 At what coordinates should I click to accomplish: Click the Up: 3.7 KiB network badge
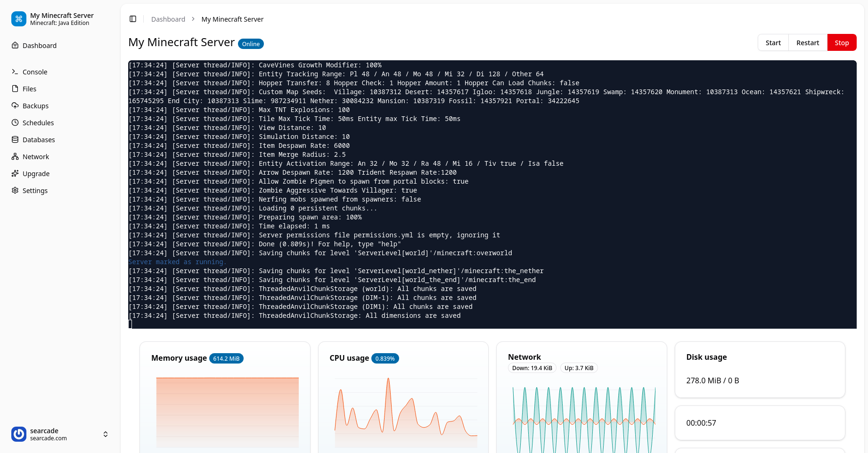pos(579,368)
